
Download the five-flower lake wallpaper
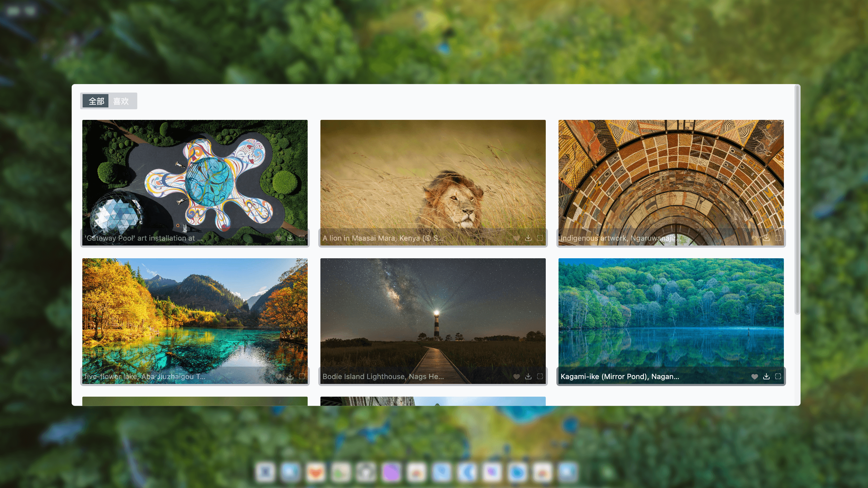coord(290,377)
